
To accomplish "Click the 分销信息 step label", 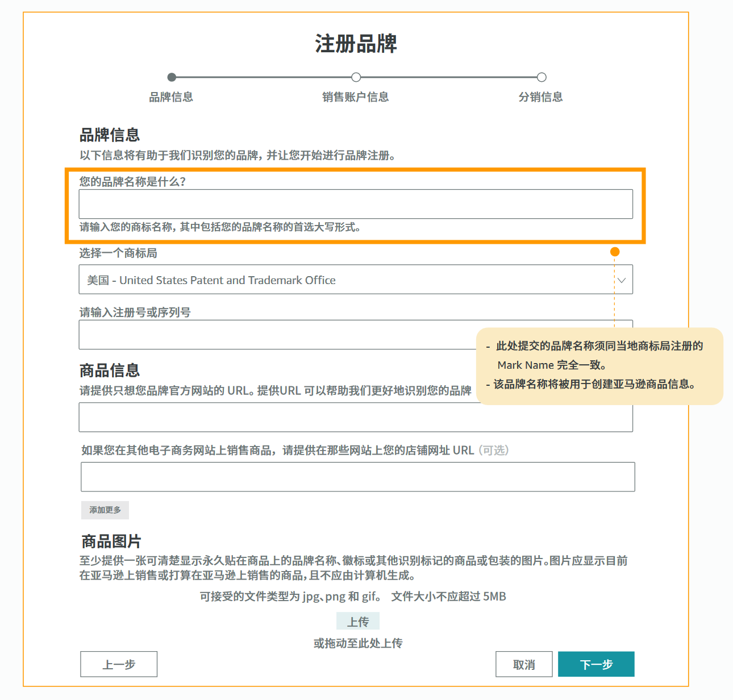I will 541,97.
